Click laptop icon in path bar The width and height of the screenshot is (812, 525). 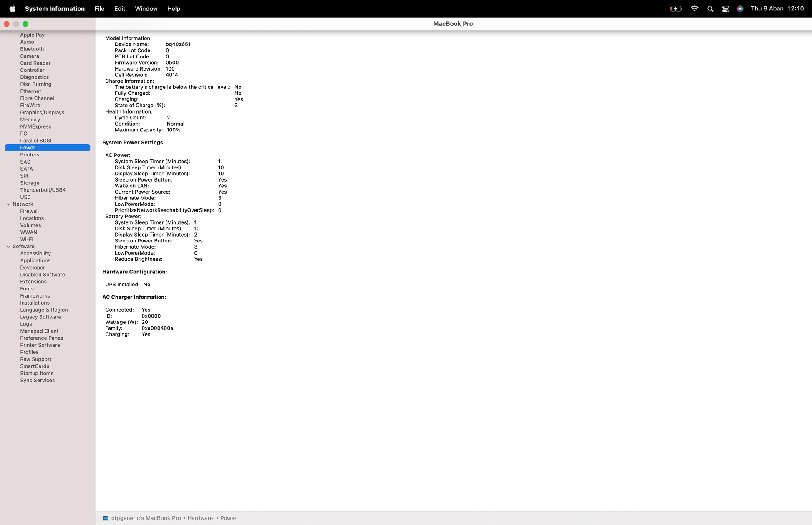coord(106,518)
